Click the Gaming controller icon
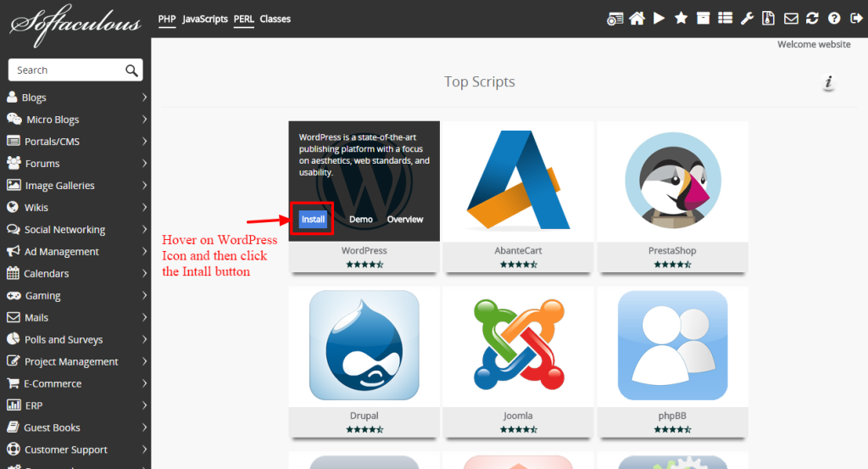The width and height of the screenshot is (868, 469). (14, 296)
